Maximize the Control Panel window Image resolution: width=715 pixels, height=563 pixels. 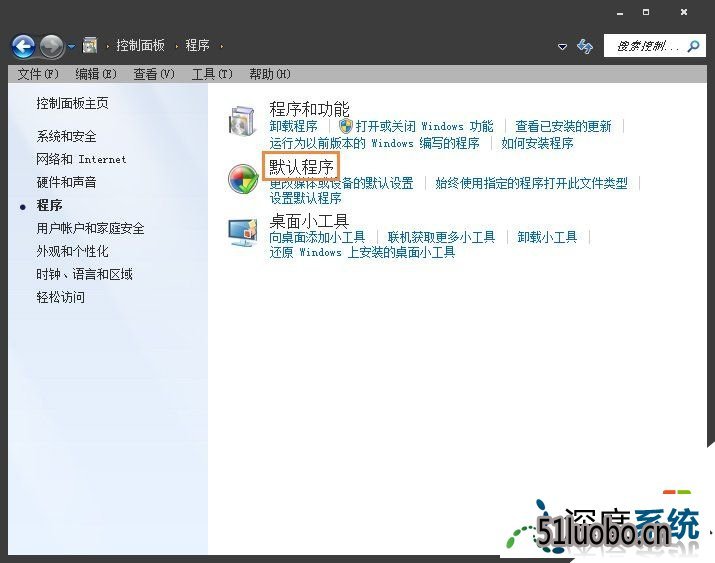[x=646, y=12]
